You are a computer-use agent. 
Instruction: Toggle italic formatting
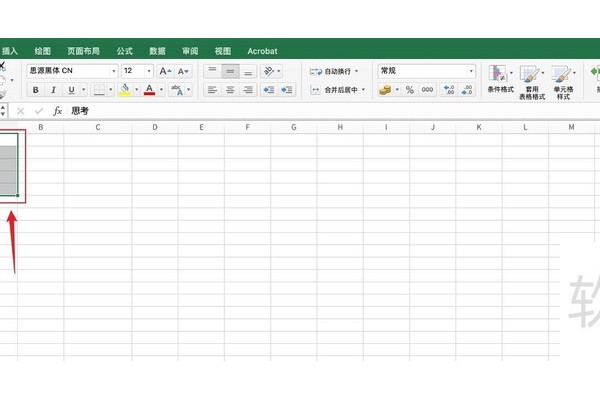coord(53,90)
